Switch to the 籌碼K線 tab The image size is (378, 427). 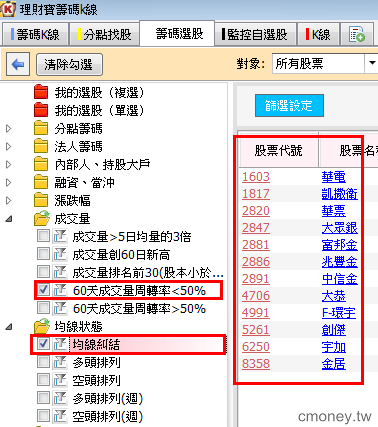click(x=35, y=34)
